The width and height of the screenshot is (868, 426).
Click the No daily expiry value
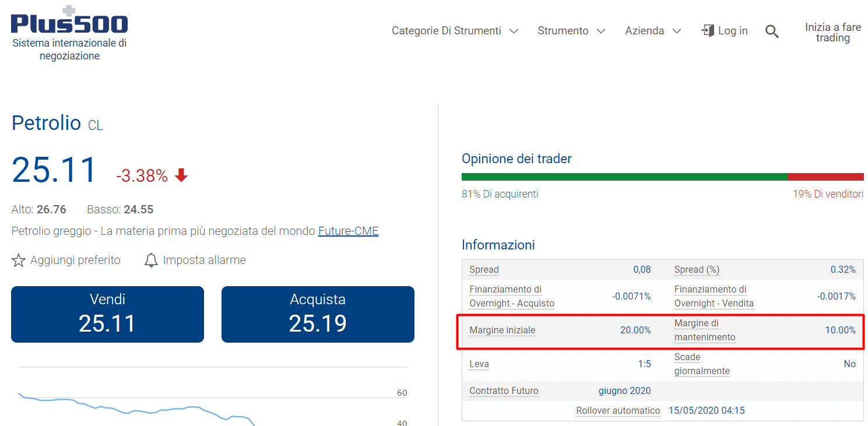(850, 364)
